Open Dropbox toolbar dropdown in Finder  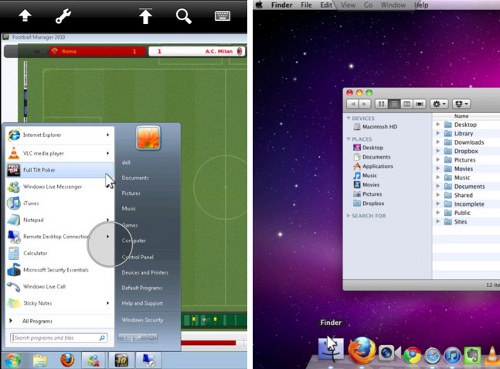pyautogui.click(x=462, y=104)
